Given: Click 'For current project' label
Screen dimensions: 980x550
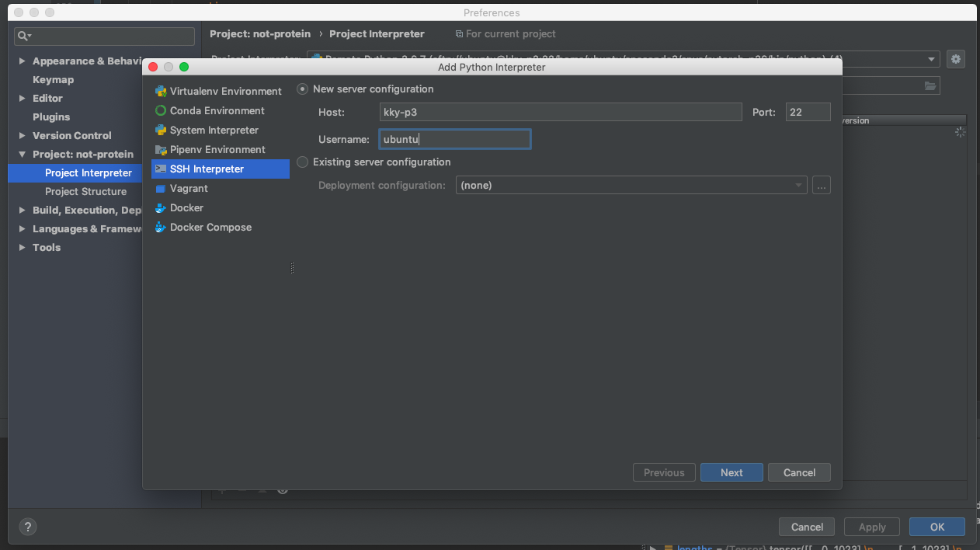Looking at the screenshot, I should 506,33.
